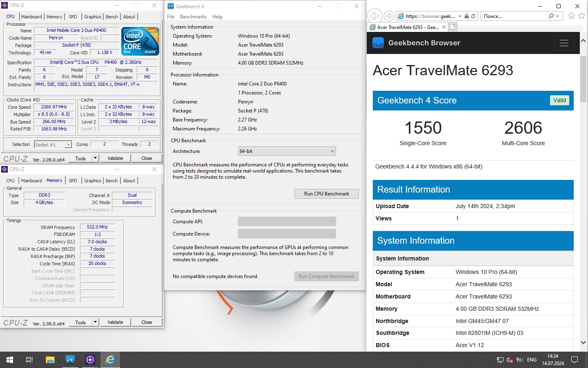Click the Geekbench 4 title bar icon
The image size is (588, 368).
pos(171,6)
